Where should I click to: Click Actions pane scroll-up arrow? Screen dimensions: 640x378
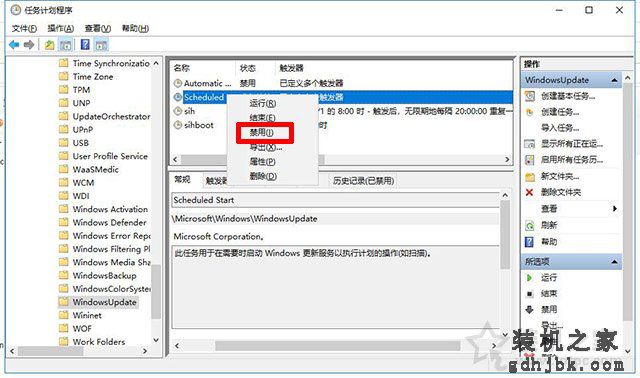627,78
